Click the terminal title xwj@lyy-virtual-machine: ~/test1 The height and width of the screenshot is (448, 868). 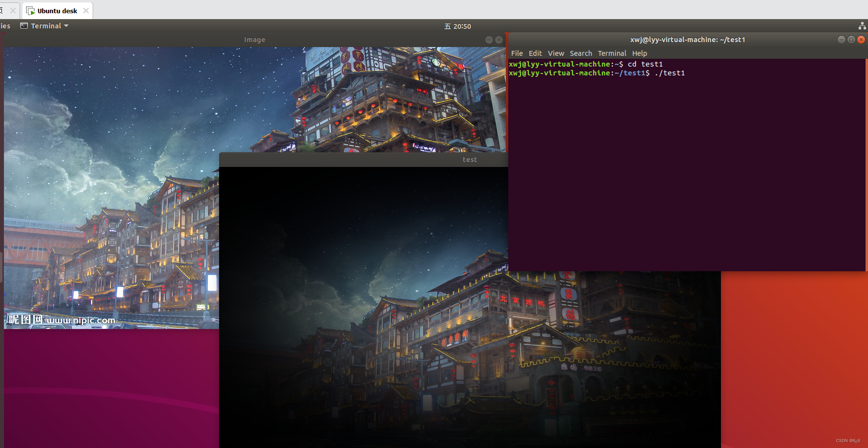(x=688, y=40)
